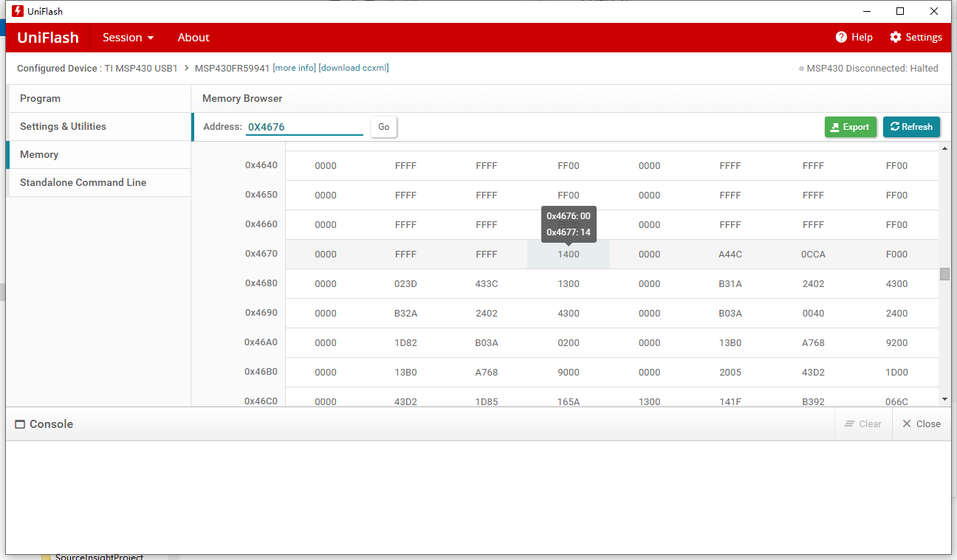Screen dimensions: 957x560
Task: Select cell 2005 in row 0x46B0
Action: click(x=730, y=373)
